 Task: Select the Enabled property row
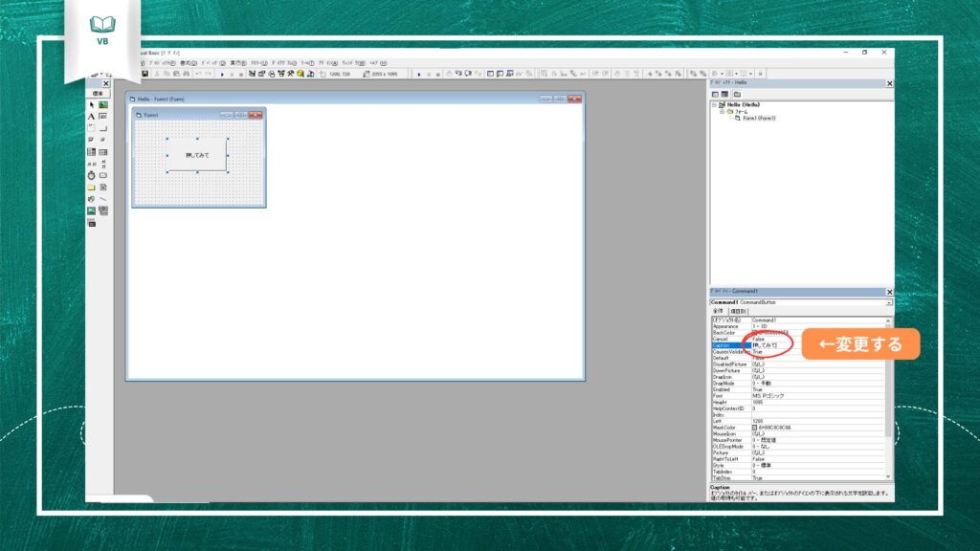coord(797,389)
